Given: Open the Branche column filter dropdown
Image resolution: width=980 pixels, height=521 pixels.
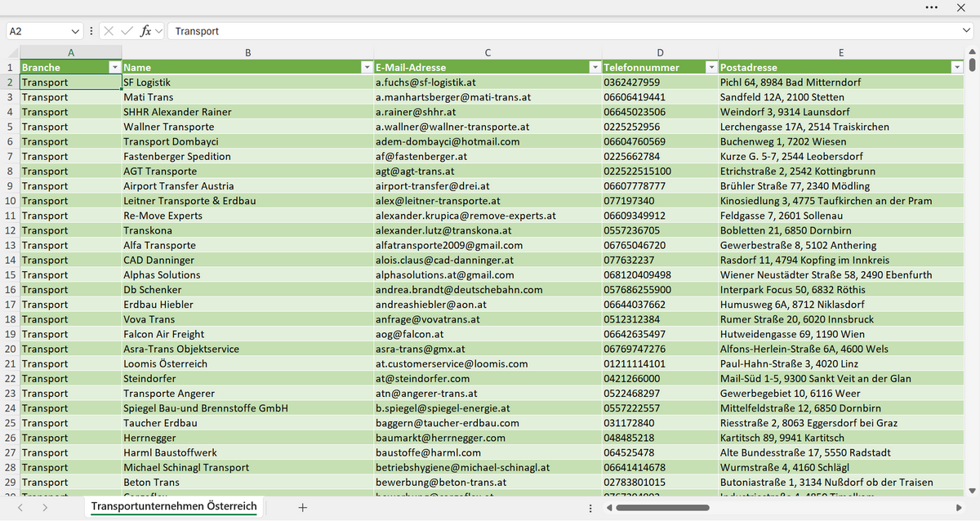Looking at the screenshot, I should pyautogui.click(x=115, y=68).
